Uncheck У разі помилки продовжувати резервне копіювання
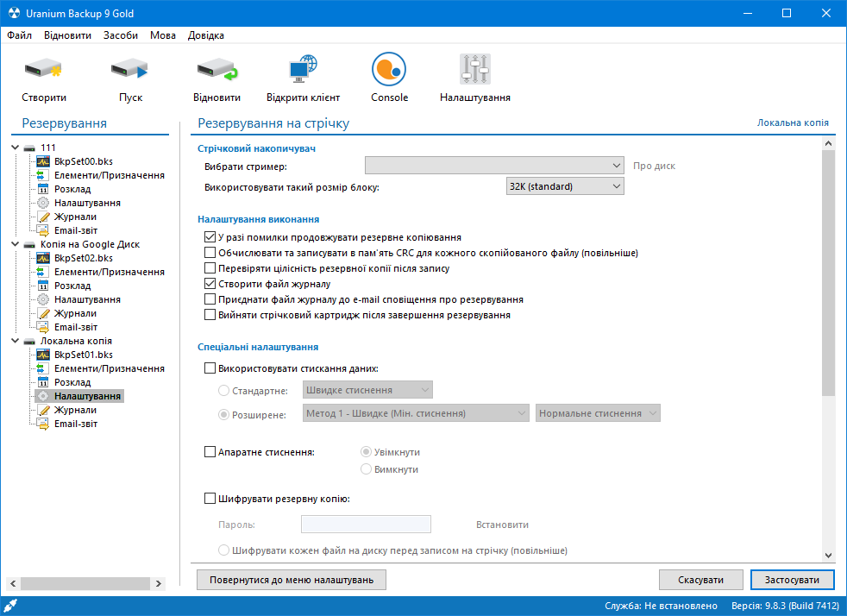 210,236
